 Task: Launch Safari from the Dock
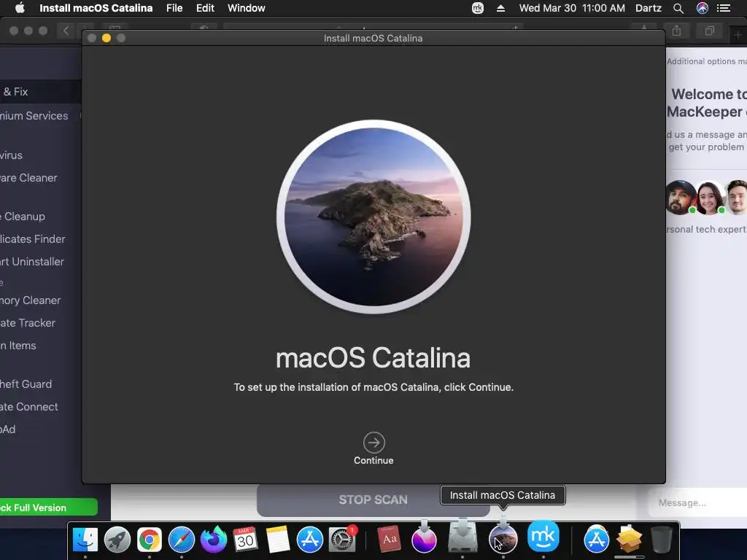182,540
